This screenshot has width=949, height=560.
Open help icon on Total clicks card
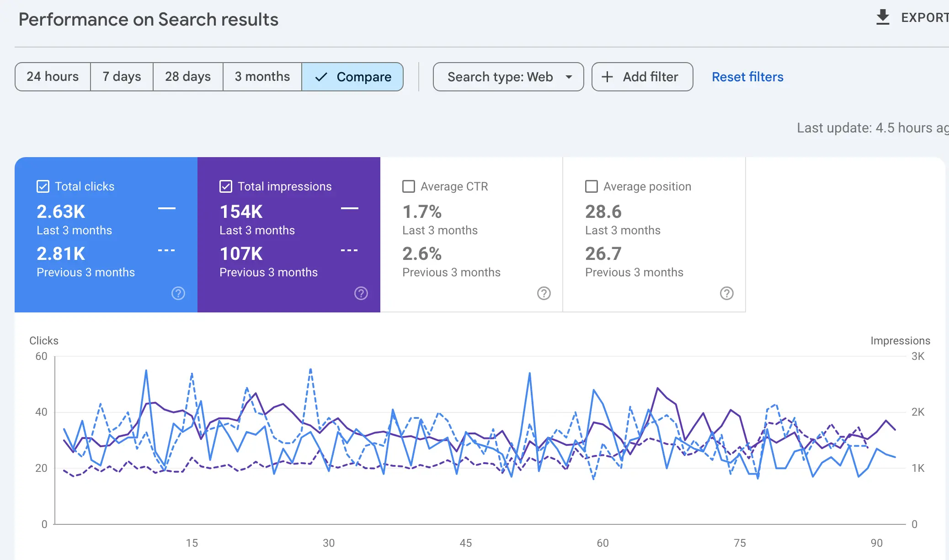click(178, 293)
